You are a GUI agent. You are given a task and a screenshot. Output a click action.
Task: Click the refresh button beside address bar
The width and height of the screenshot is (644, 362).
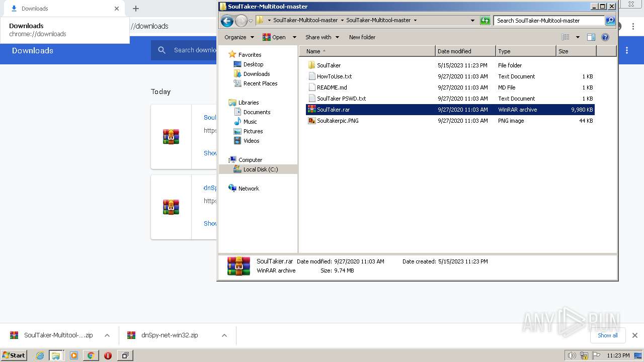click(485, 21)
